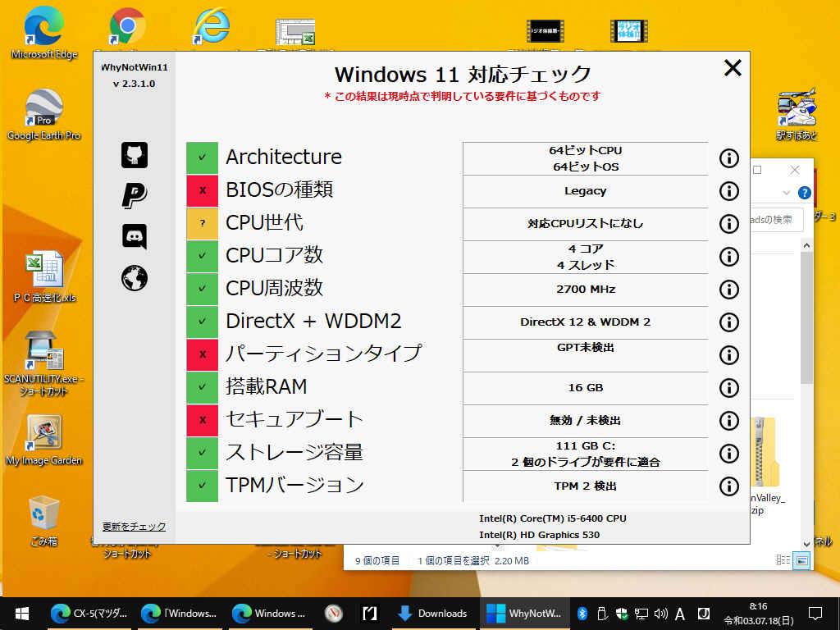Show info for CPU世代 row
The height and width of the screenshot is (630, 840).
click(728, 223)
